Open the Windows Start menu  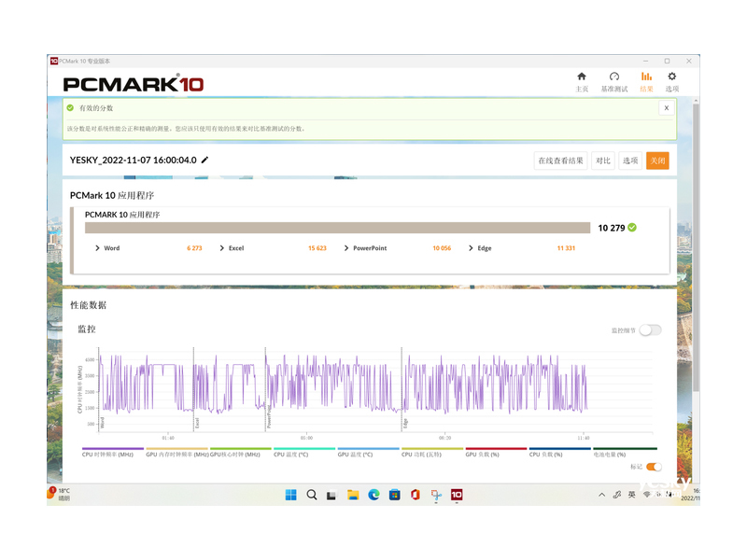tap(290, 496)
